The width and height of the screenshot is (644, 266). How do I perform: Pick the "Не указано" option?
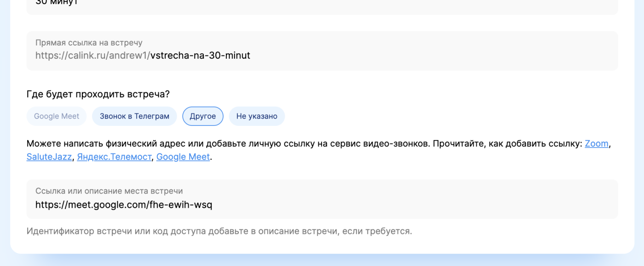pos(257,116)
